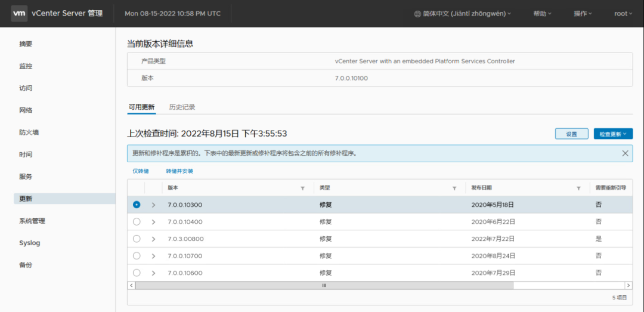Expand details of row 7.0.0.10300
Screen dimensions: 644x312
(x=154, y=205)
